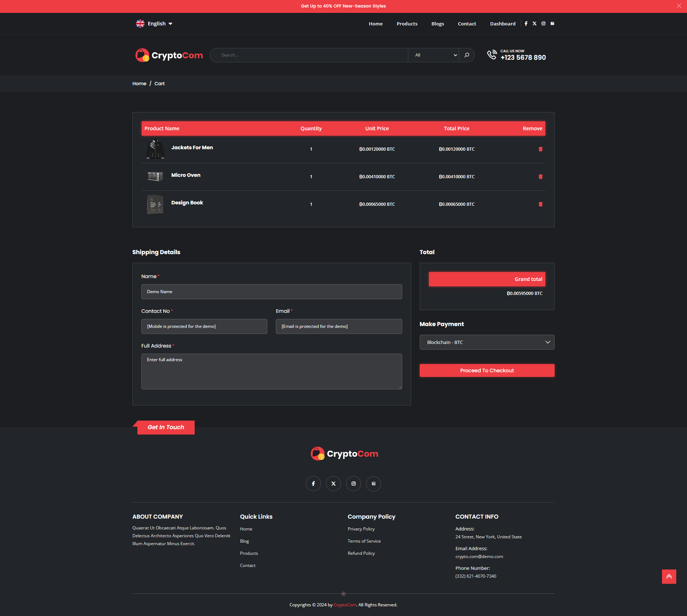This screenshot has width=687, height=616.
Task: Expand the All category search dropdown
Action: (x=434, y=55)
